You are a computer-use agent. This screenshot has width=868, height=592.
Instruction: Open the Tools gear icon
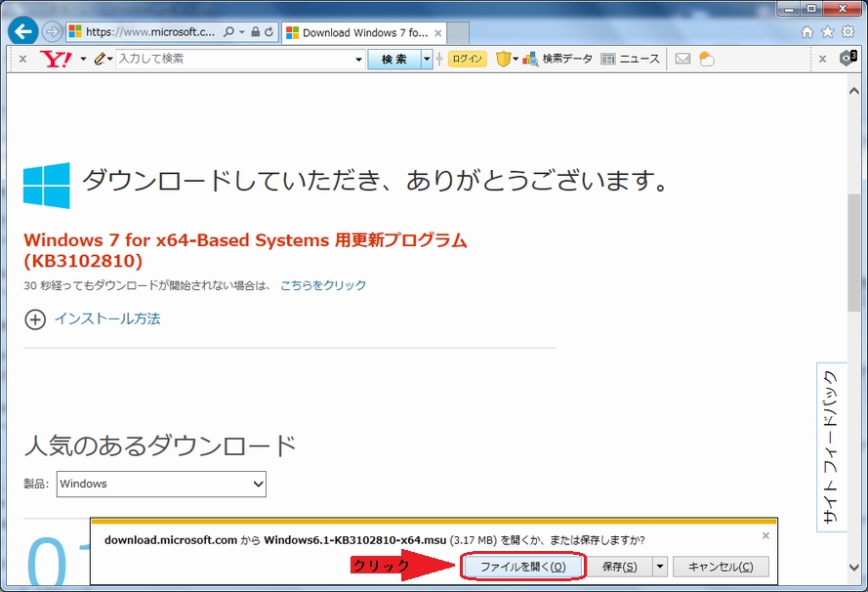(x=847, y=32)
